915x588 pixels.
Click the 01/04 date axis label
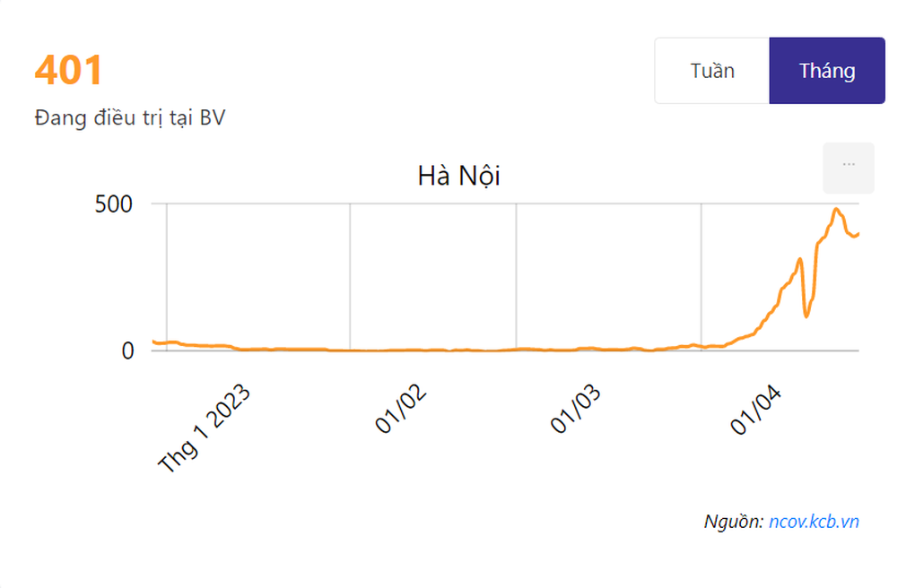pyautogui.click(x=755, y=409)
